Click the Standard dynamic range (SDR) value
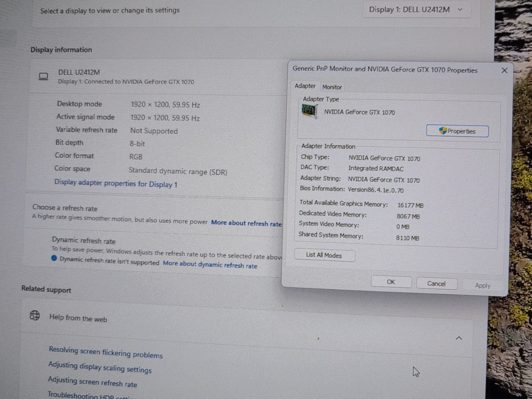The width and height of the screenshot is (532, 399). point(178,171)
